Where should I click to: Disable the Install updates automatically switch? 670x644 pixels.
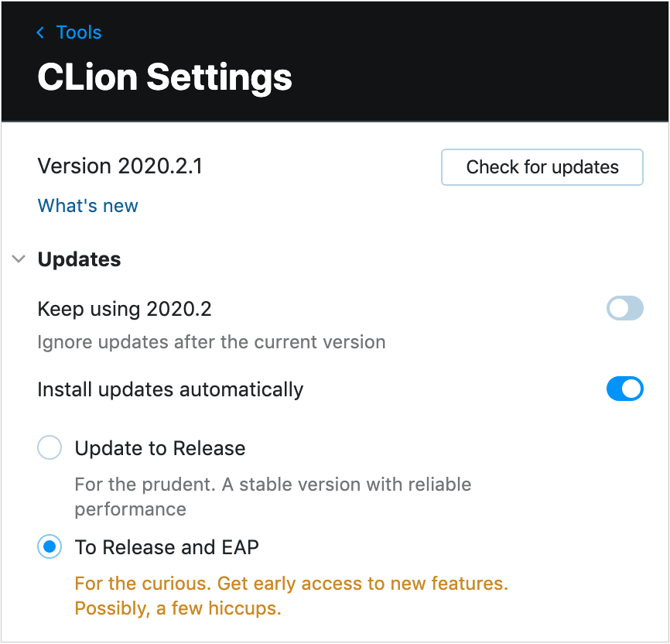click(624, 389)
